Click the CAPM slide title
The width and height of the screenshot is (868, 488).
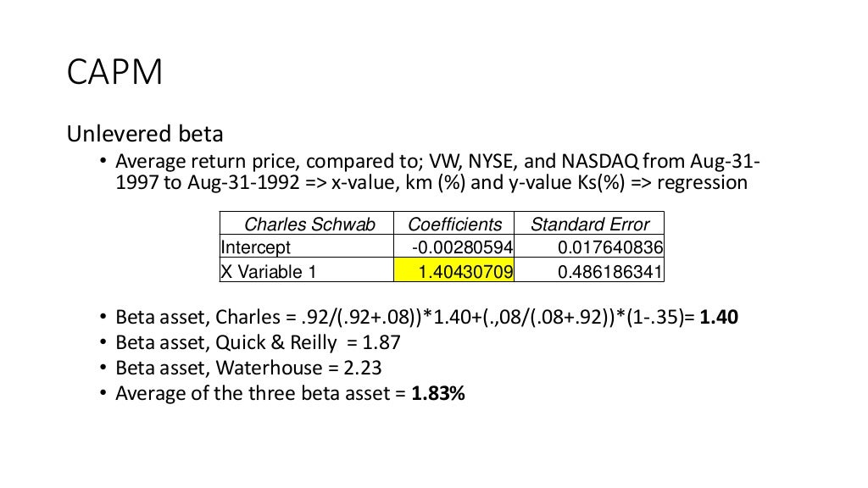click(x=114, y=72)
